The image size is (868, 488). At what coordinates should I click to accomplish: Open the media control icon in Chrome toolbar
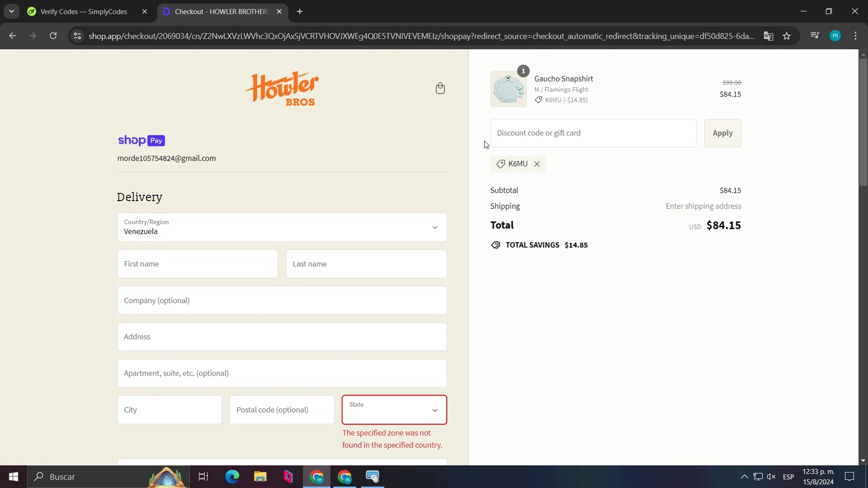tap(815, 36)
